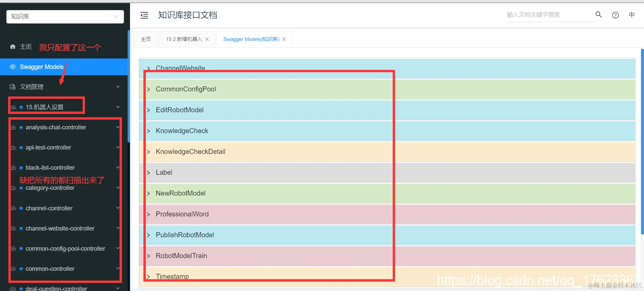The image size is (644, 291).
Task: Click the search magnifier icon
Action: tap(599, 14)
